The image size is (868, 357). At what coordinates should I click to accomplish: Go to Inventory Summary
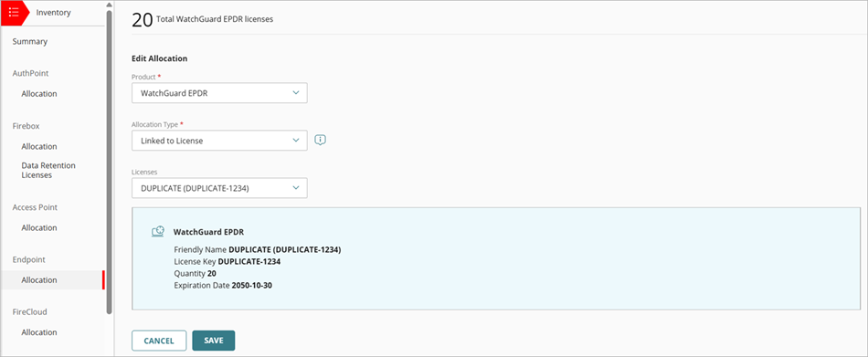click(x=30, y=41)
